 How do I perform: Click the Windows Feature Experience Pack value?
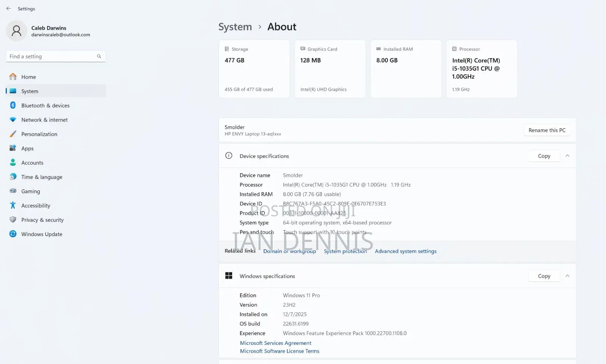point(345,333)
